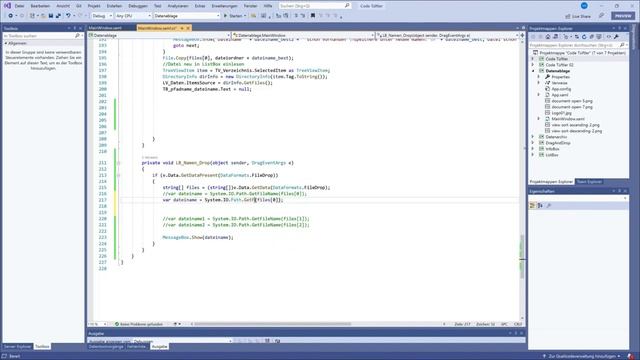The height and width of the screenshot is (360, 640).
Task: Click the Save icon in the toolbar
Action: pos(51,16)
